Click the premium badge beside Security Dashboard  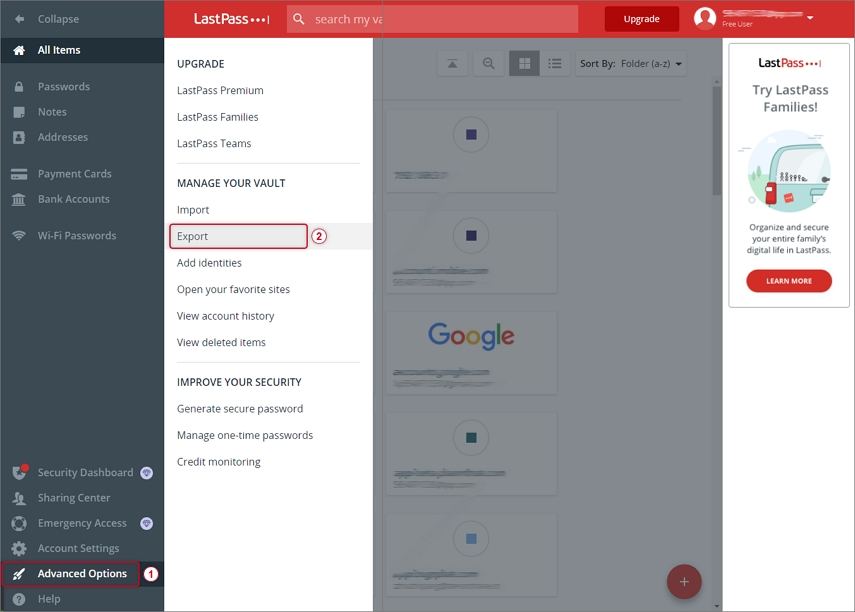click(x=146, y=473)
